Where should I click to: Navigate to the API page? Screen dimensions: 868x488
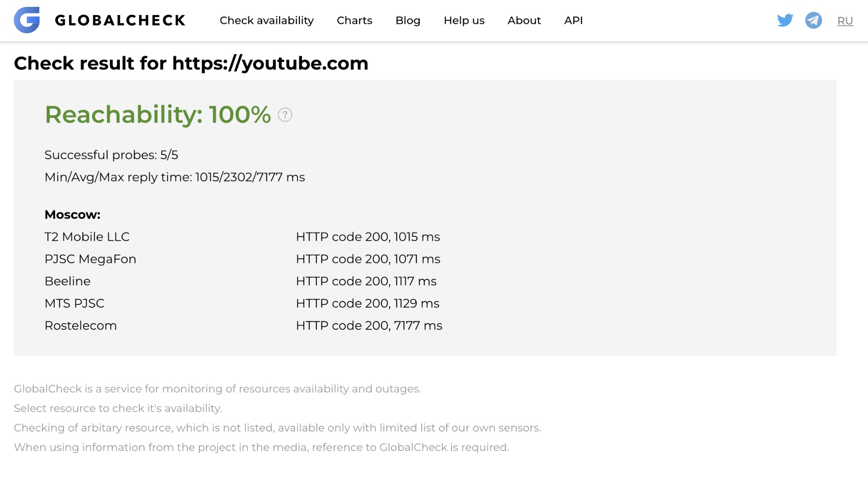point(573,20)
